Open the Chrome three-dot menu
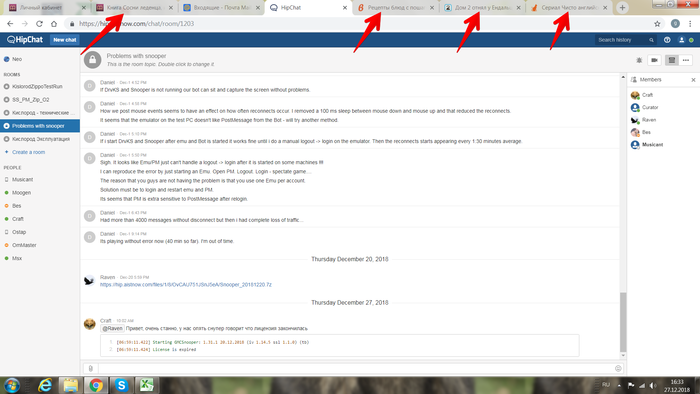The image size is (700, 394). coord(690,24)
